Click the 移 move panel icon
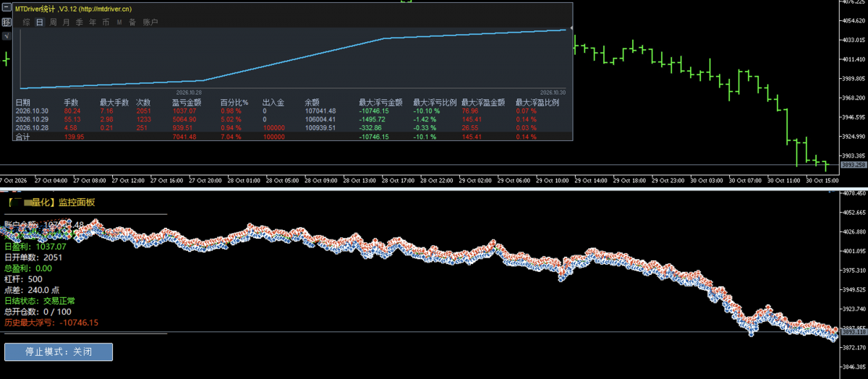The height and width of the screenshot is (379, 868). (7, 22)
